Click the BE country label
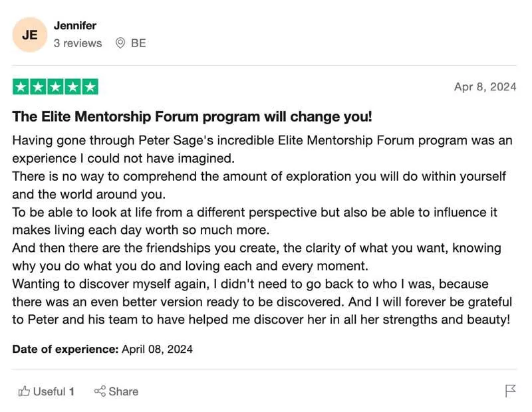Viewport: 532px width, 412px height. click(138, 43)
